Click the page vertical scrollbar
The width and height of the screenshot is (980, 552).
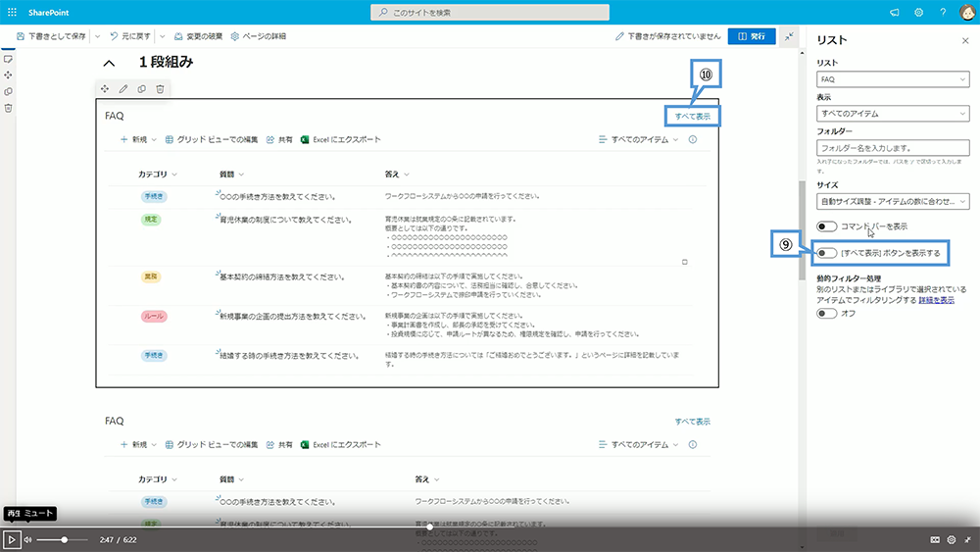802,231
